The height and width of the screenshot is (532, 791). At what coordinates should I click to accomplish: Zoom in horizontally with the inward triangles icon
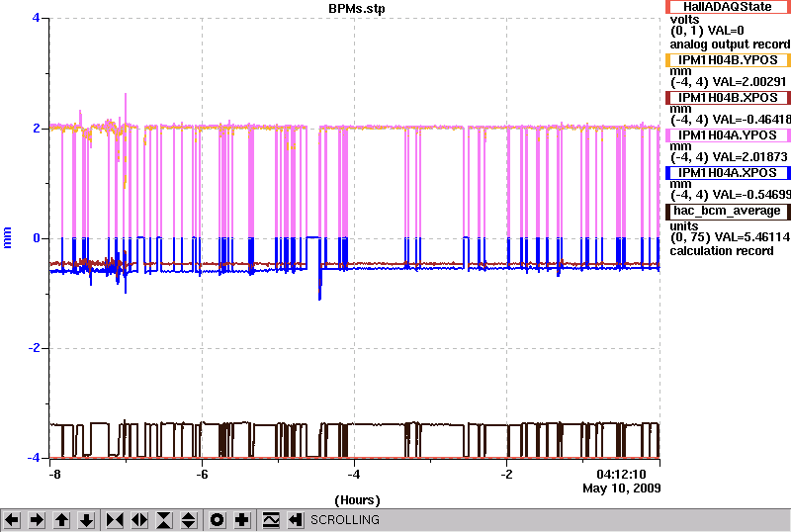click(115, 520)
